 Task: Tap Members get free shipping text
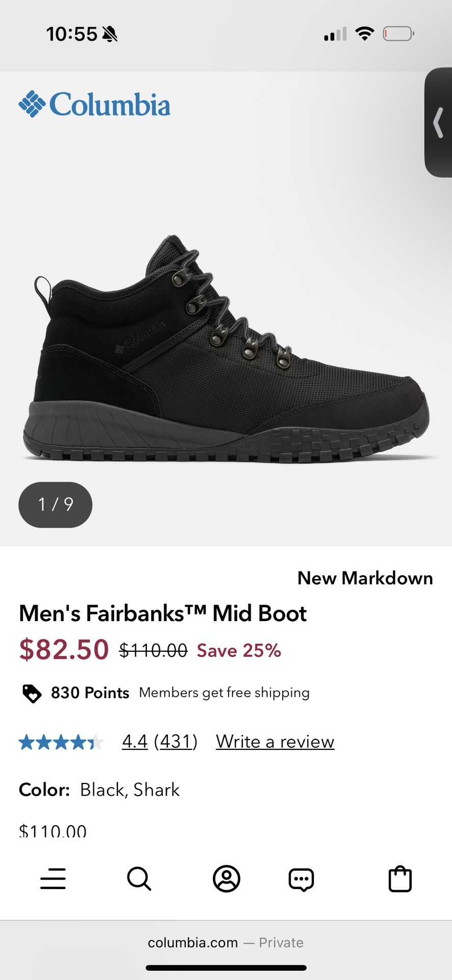[224, 693]
